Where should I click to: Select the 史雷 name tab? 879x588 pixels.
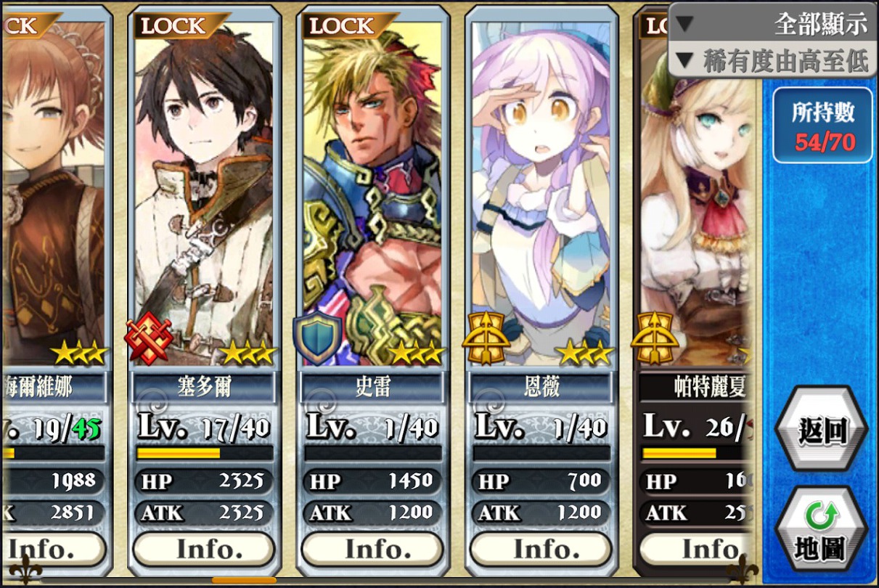[373, 387]
